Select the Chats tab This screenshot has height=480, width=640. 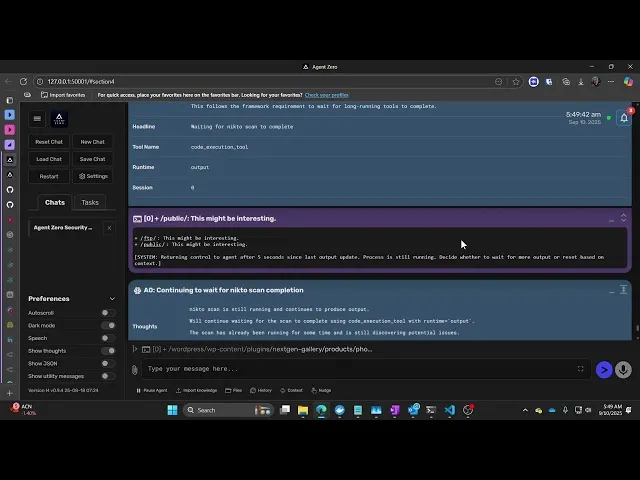tap(55, 202)
